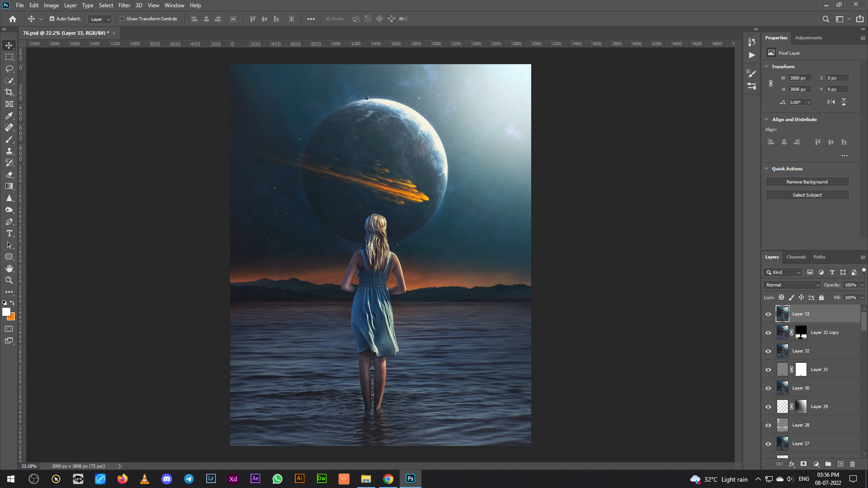Select the Hand tool

click(9, 268)
